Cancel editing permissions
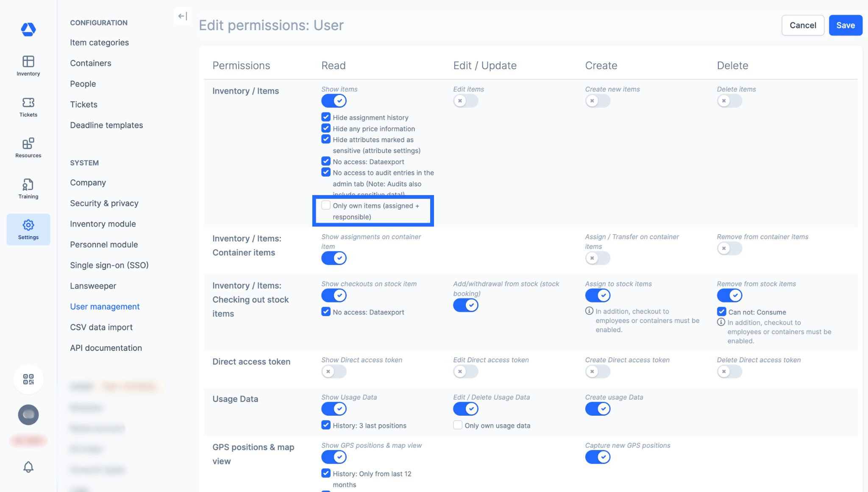 (803, 25)
